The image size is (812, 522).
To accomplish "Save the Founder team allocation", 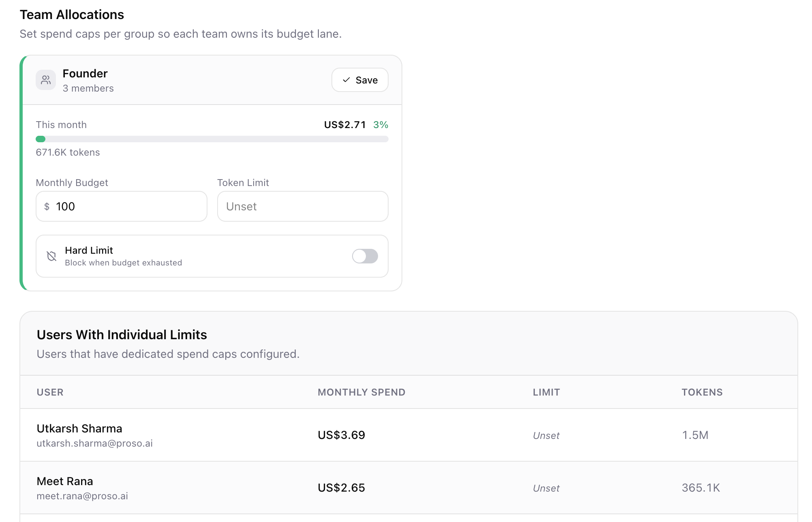I will 360,80.
